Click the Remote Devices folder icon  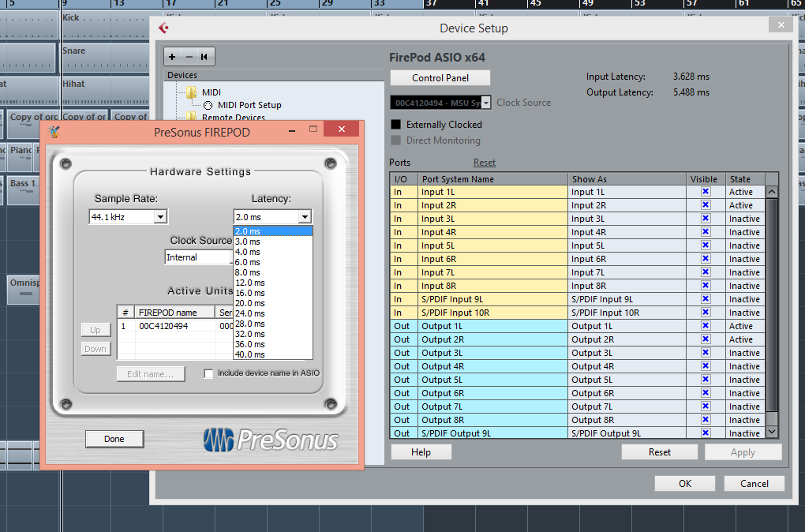tap(192, 116)
